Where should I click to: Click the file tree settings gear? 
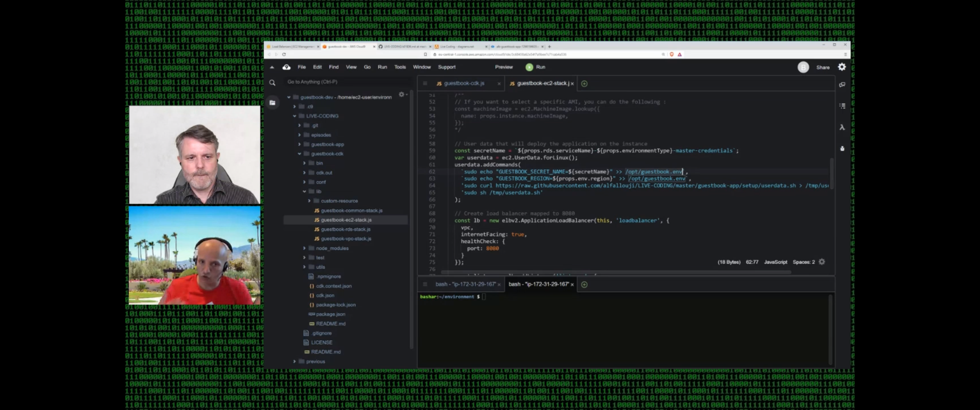click(401, 94)
